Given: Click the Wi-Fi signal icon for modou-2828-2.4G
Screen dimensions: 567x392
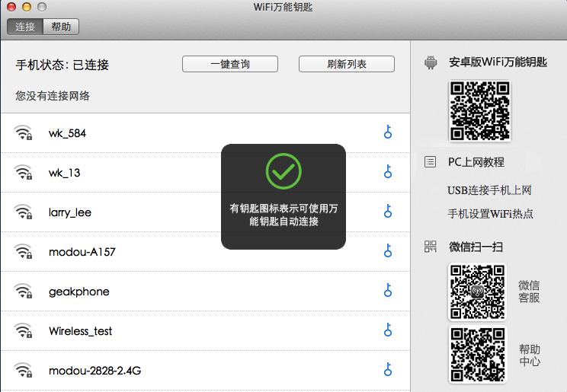Looking at the screenshot, I should point(23,370).
